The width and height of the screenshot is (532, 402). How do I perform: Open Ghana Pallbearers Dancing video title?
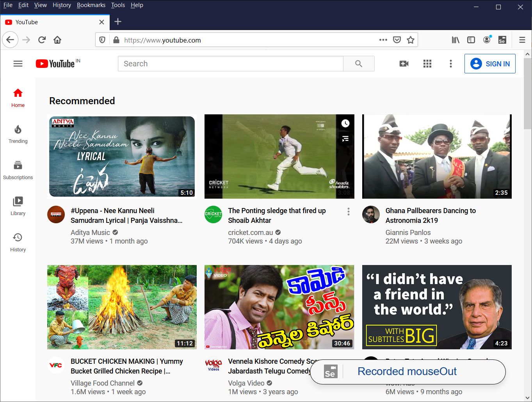pos(431,215)
